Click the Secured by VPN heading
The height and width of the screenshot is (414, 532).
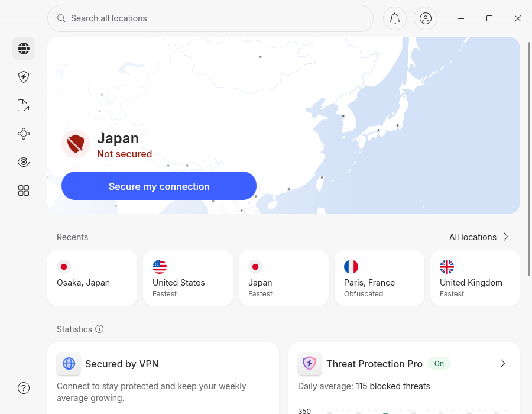point(122,364)
